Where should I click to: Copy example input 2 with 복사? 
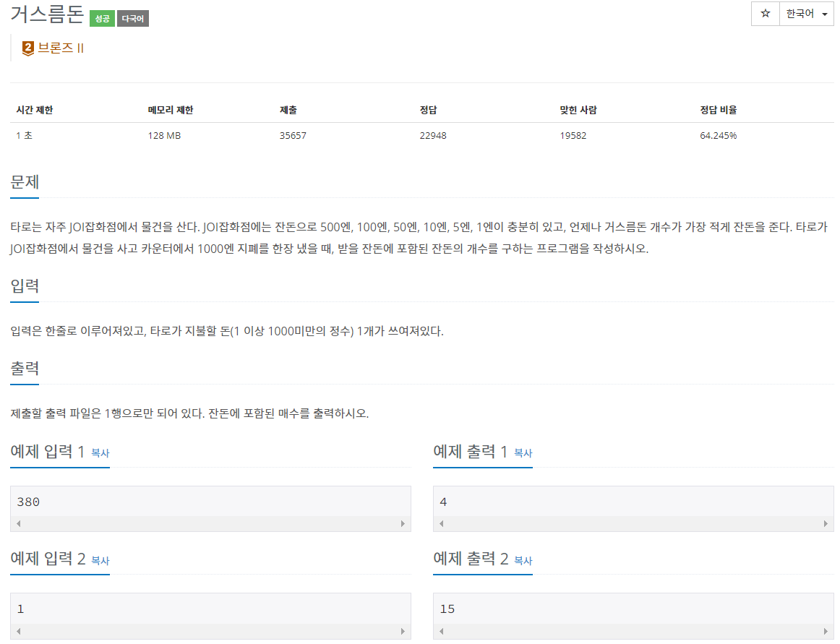point(100,560)
